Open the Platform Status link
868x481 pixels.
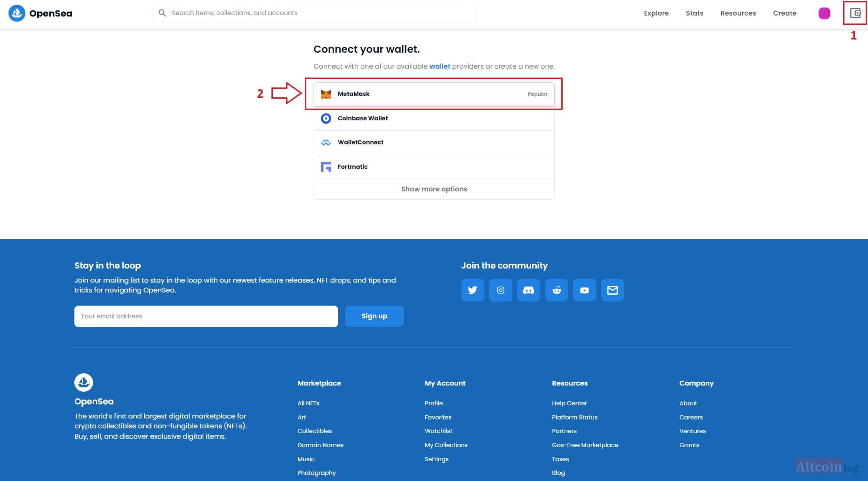(x=574, y=417)
